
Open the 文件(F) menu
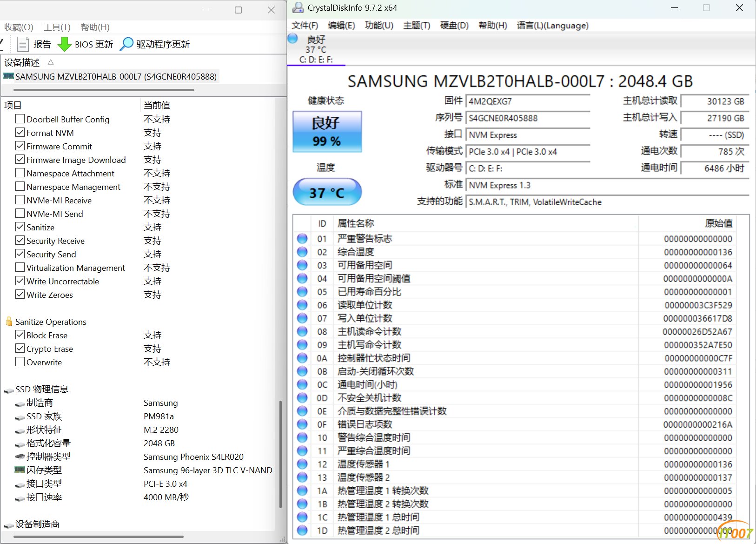pyautogui.click(x=305, y=26)
